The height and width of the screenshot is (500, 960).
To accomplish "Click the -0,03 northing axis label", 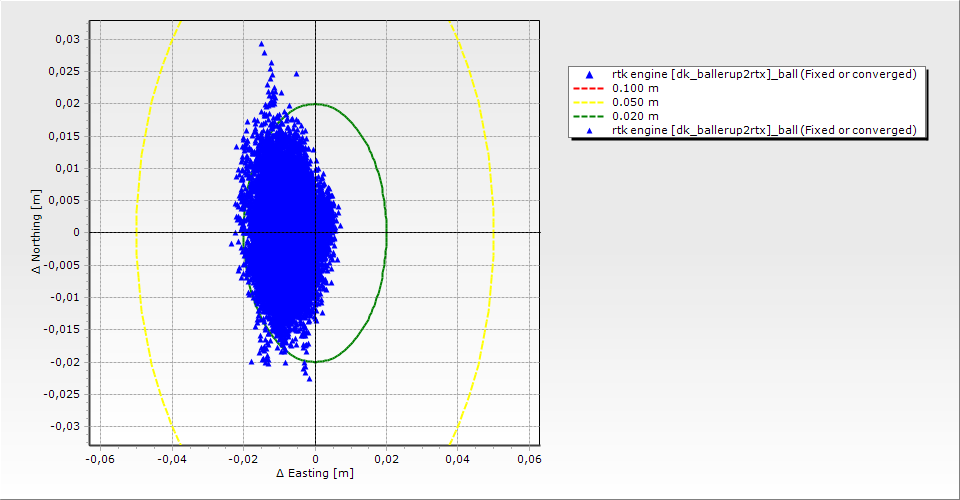I will 65,427.
